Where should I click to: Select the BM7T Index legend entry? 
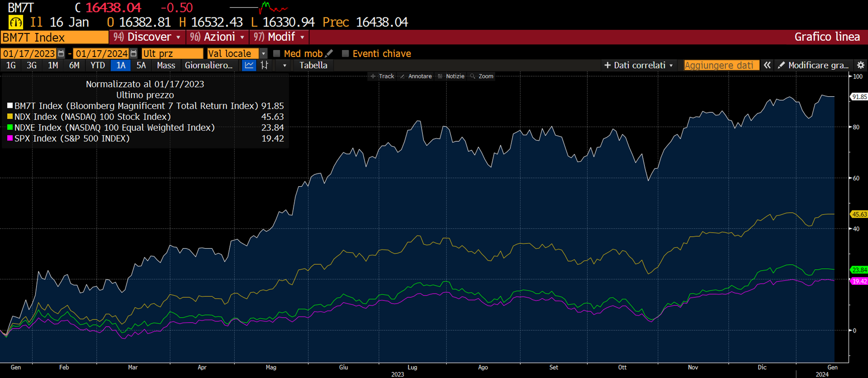pyautogui.click(x=145, y=106)
